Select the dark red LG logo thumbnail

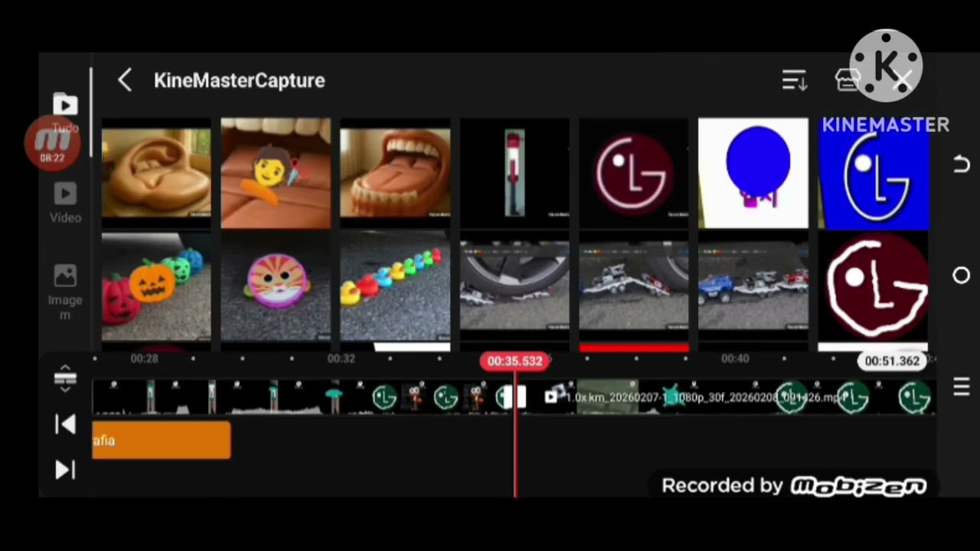pos(634,174)
